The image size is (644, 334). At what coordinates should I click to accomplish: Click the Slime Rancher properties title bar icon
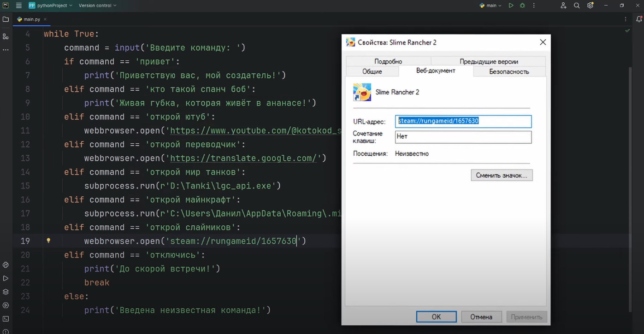(350, 42)
